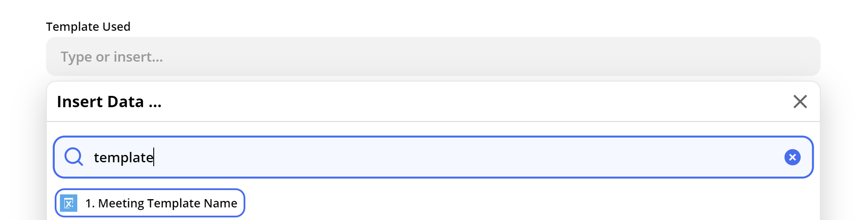The height and width of the screenshot is (220, 868).
Task: Click the Template Used input field
Action: coord(433,56)
